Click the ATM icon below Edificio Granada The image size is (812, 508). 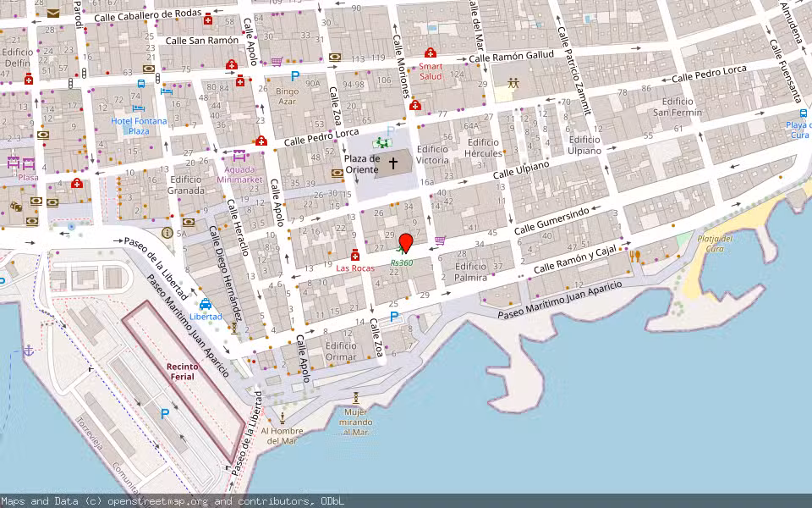coord(189,222)
